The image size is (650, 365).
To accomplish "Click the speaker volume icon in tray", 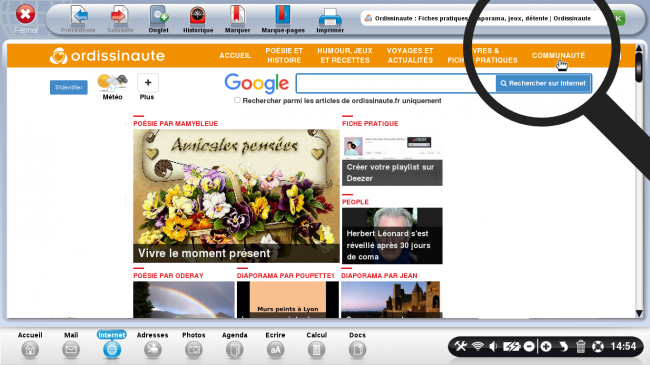I will tap(493, 346).
